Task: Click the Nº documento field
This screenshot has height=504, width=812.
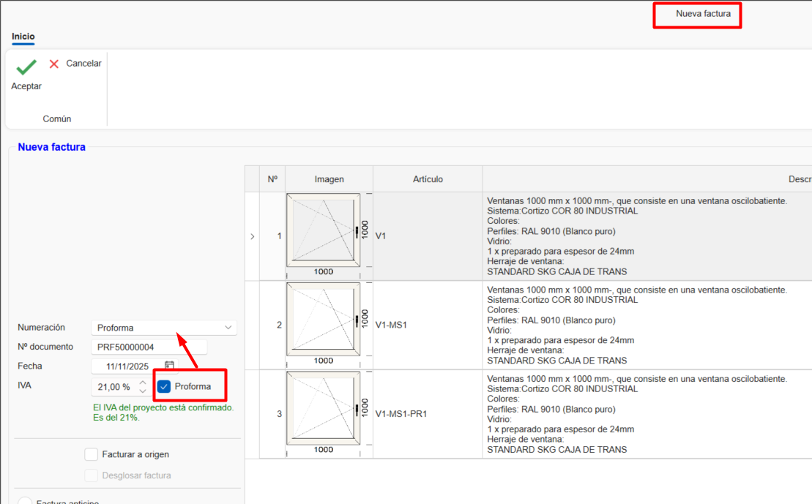Action: tap(149, 347)
